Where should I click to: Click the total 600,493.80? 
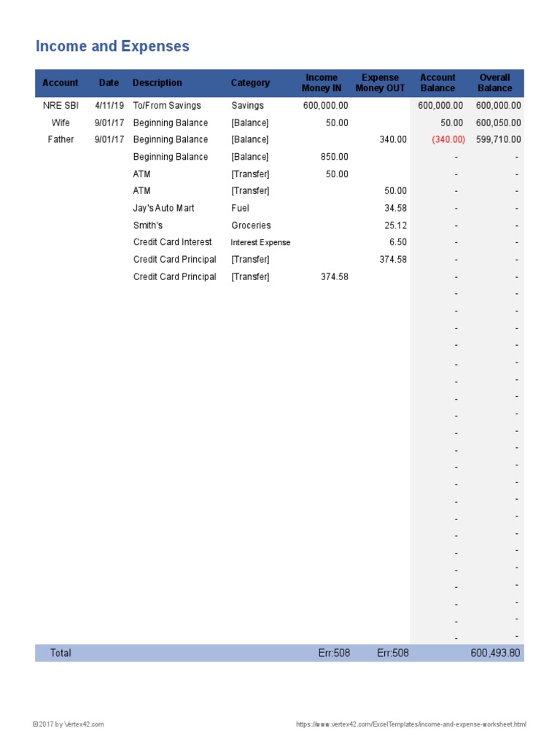(495, 653)
